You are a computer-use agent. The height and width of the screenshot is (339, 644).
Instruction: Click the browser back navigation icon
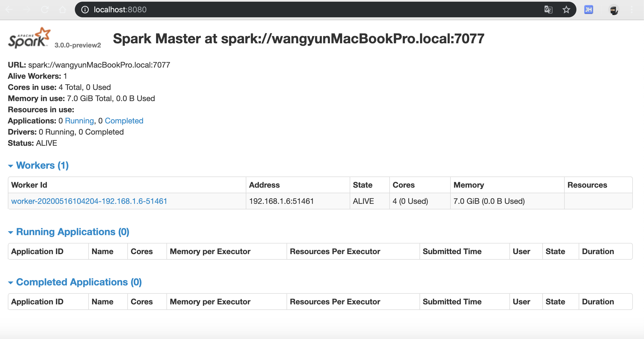tap(9, 9)
